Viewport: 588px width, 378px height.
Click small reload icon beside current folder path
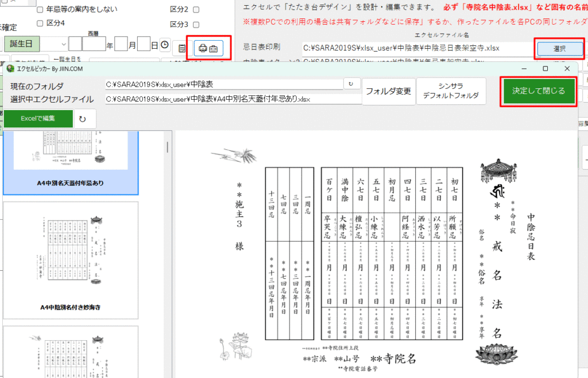click(351, 84)
